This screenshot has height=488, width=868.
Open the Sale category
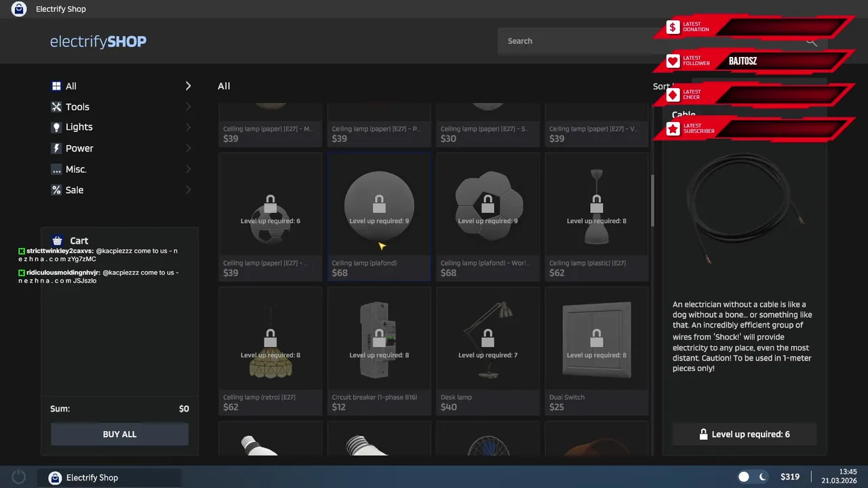(121, 190)
